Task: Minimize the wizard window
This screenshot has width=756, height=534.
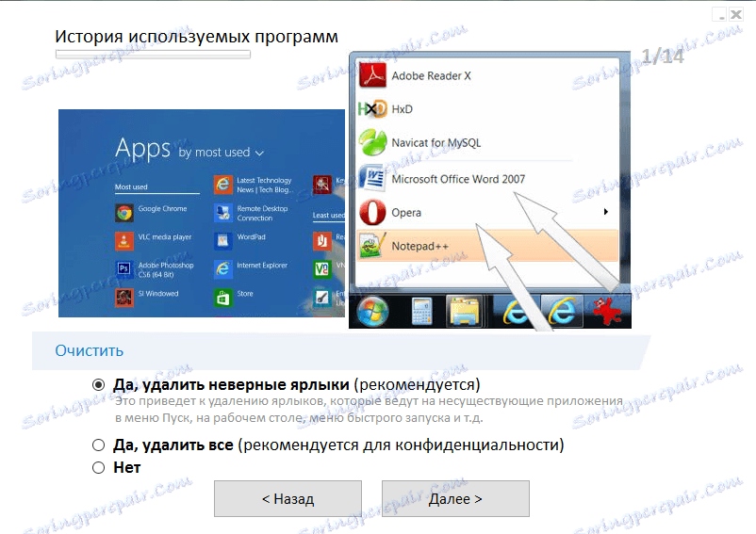Action: pyautogui.click(x=721, y=14)
